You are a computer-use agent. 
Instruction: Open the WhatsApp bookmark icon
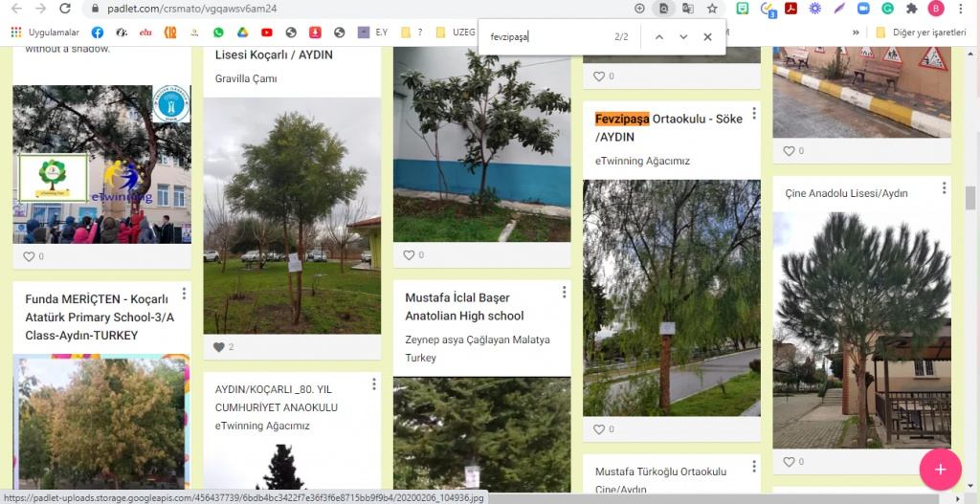(x=218, y=32)
